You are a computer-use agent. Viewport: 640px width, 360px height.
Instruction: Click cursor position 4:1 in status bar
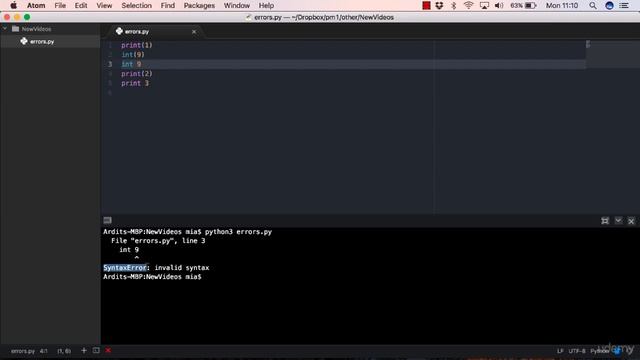pos(44,351)
